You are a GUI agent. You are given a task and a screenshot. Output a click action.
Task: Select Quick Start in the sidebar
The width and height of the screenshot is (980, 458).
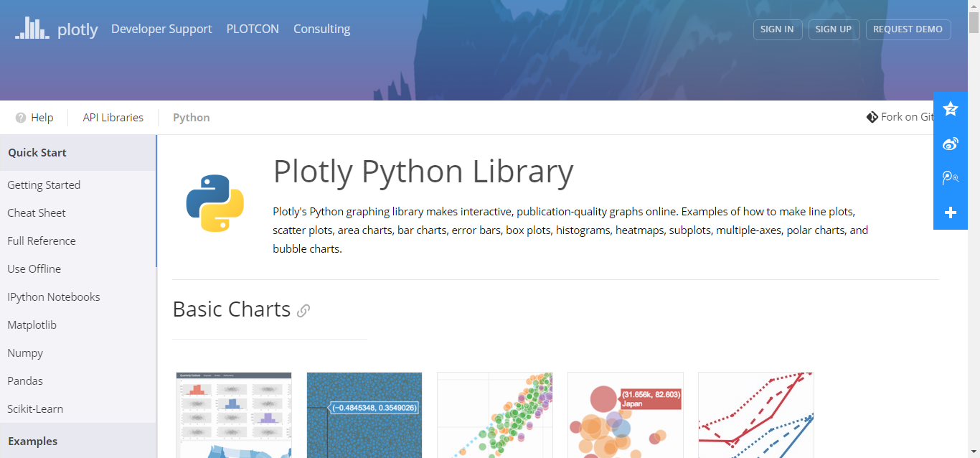(x=37, y=152)
